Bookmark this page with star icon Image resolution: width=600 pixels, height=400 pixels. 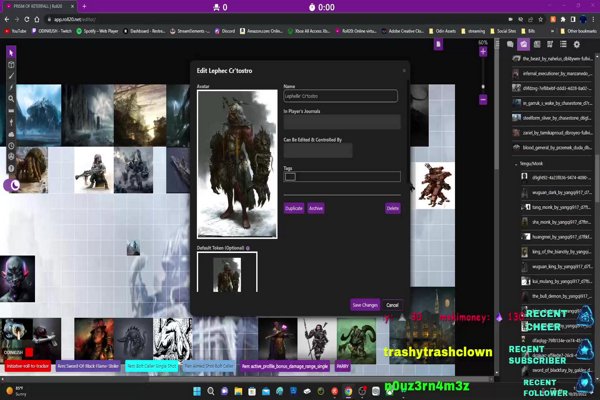pos(540,19)
